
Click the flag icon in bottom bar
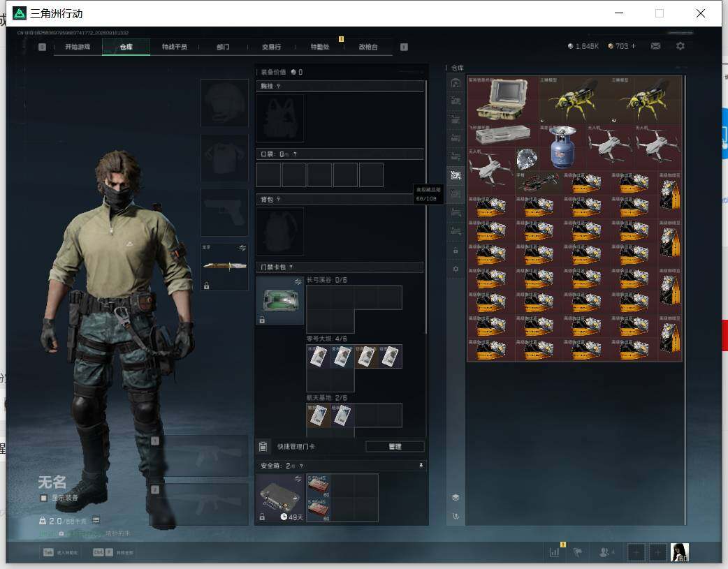click(578, 552)
